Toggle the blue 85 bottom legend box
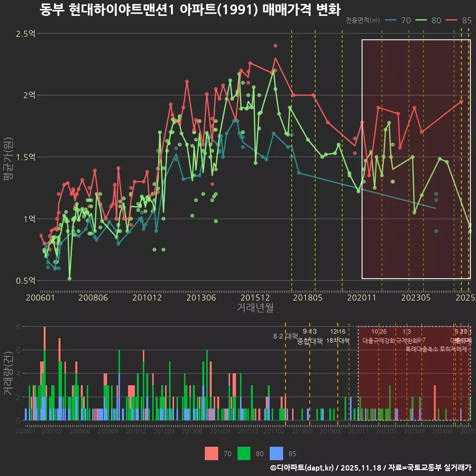 coord(276,453)
